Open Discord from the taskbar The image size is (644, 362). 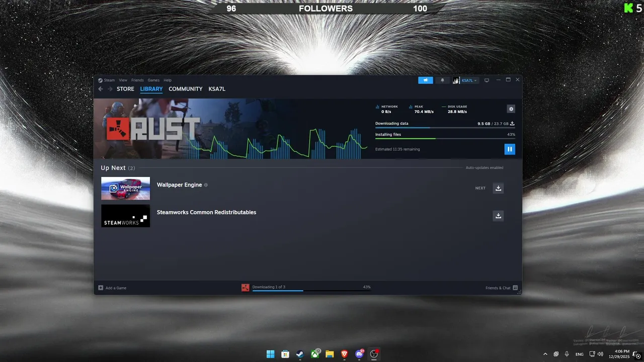[359, 354]
